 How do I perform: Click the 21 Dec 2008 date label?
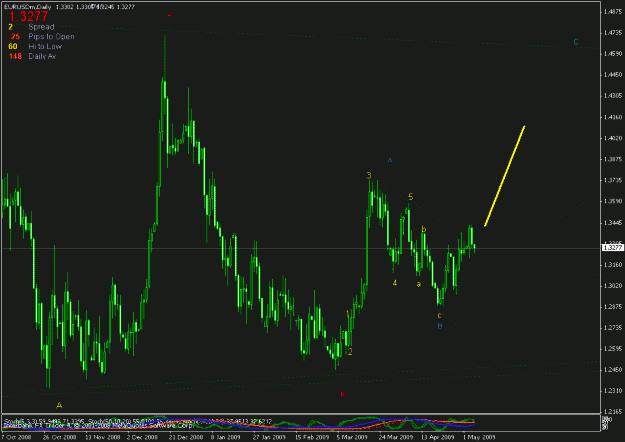185,437
